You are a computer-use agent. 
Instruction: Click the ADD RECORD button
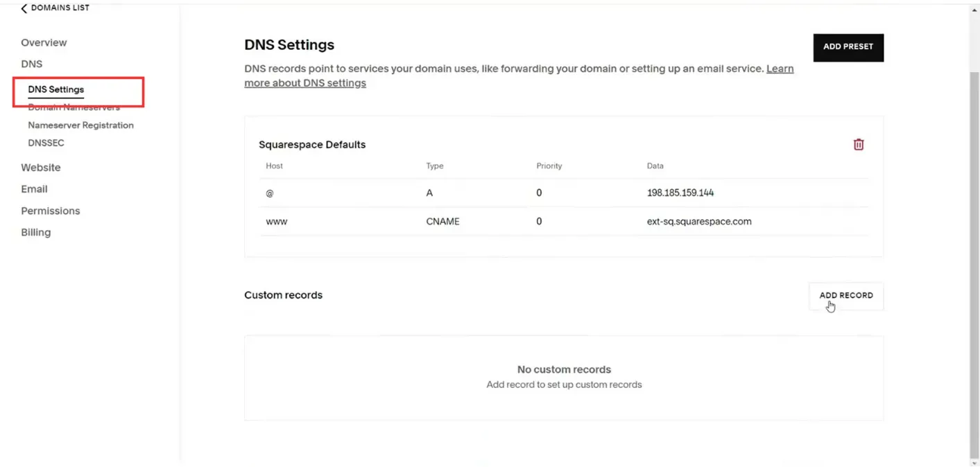pyautogui.click(x=846, y=296)
